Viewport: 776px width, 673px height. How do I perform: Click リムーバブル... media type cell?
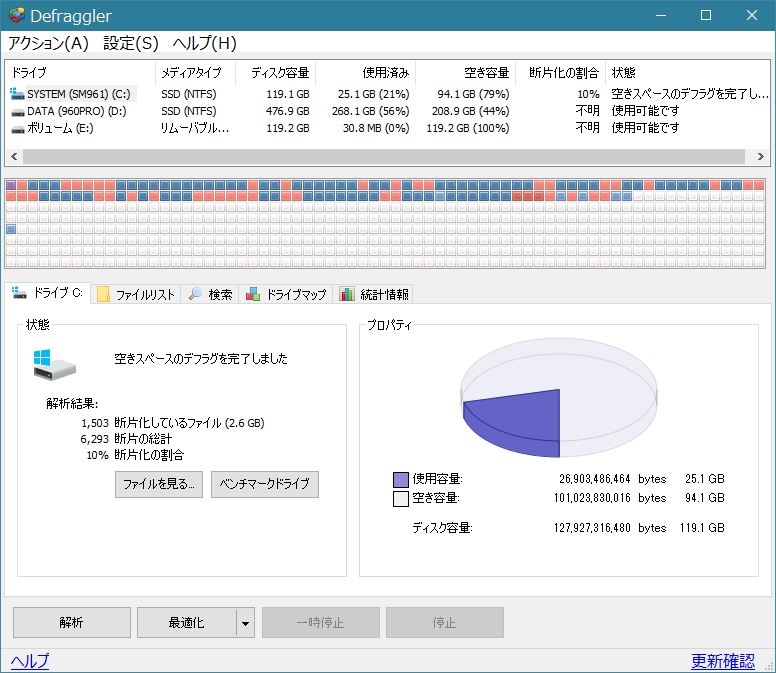point(195,129)
